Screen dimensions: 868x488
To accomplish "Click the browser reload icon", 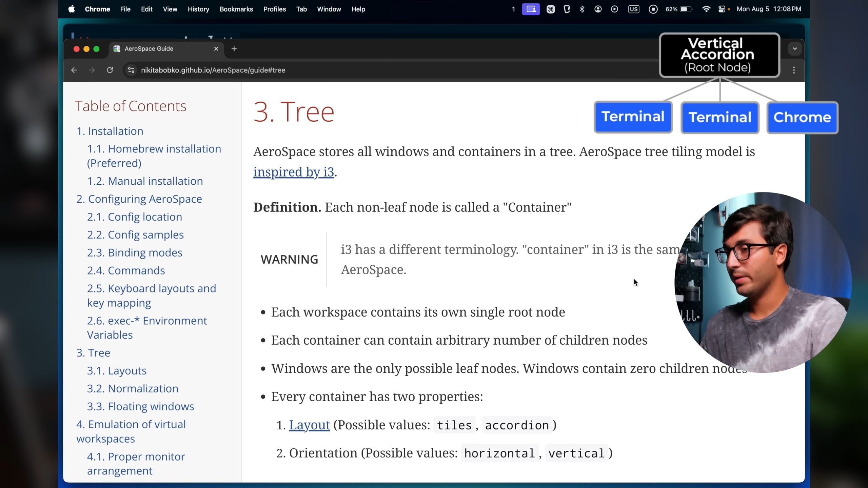I will [110, 70].
